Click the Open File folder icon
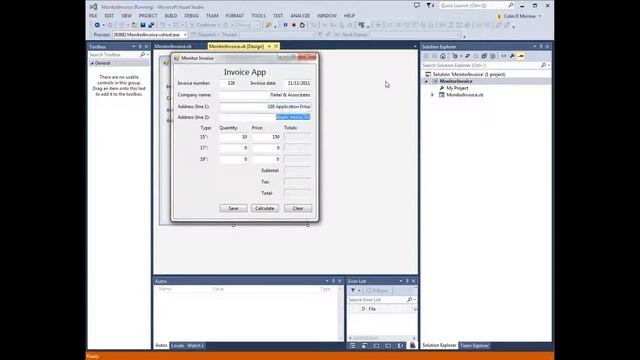The width and height of the screenshot is (640, 360). (x=134, y=25)
